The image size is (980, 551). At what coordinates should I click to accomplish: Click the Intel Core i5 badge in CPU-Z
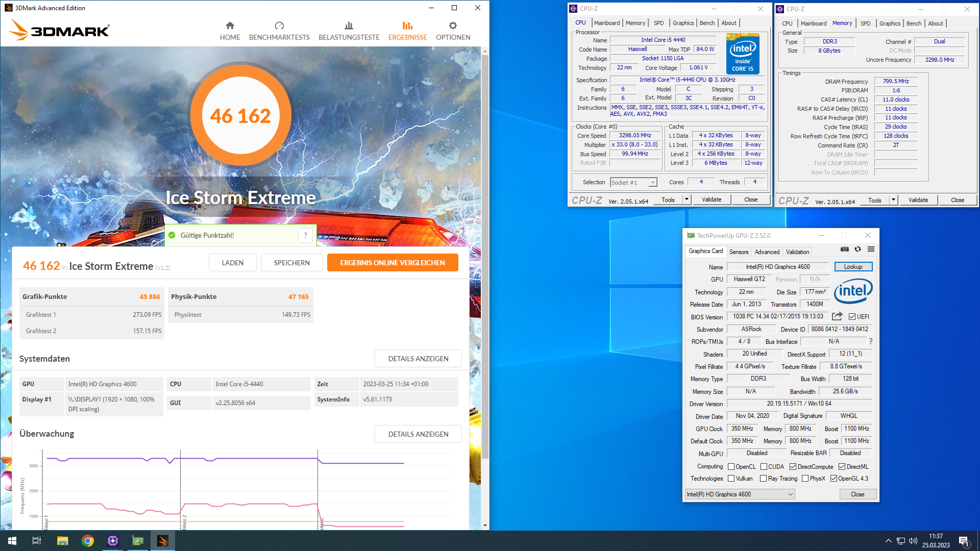click(x=743, y=54)
